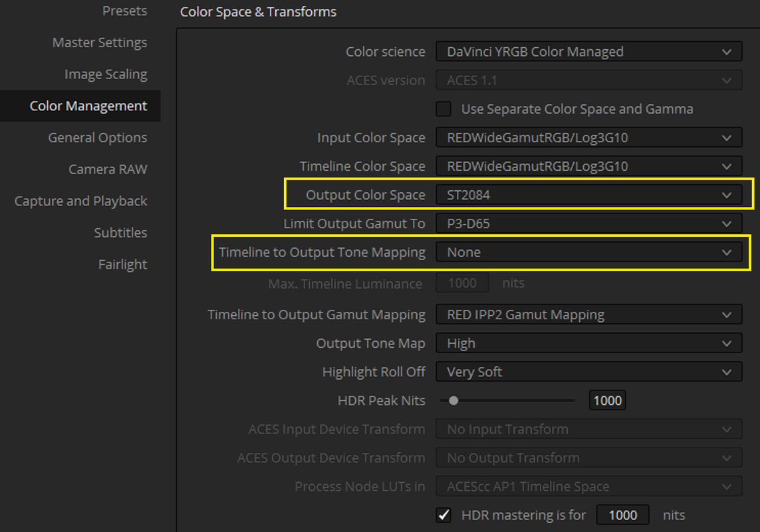Screen dimensions: 760x532
Task: Open the Highlight Roll Off dropdown
Action: pyautogui.click(x=589, y=372)
